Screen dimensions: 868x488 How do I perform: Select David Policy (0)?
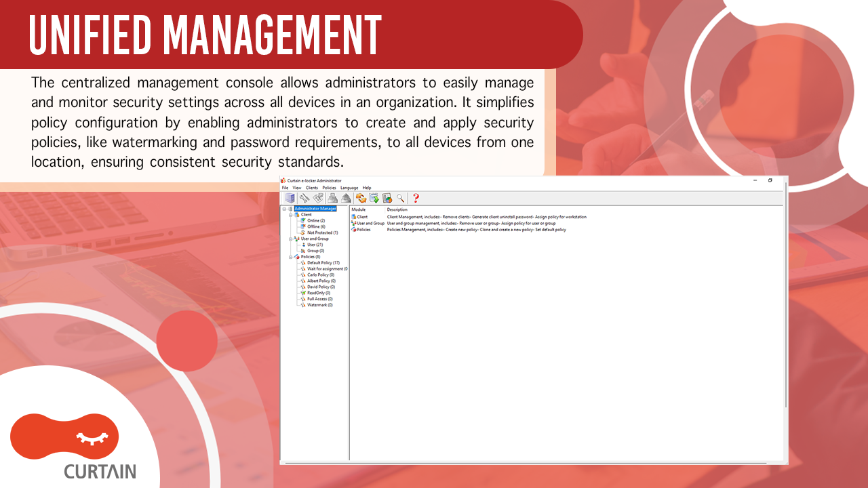coord(321,287)
